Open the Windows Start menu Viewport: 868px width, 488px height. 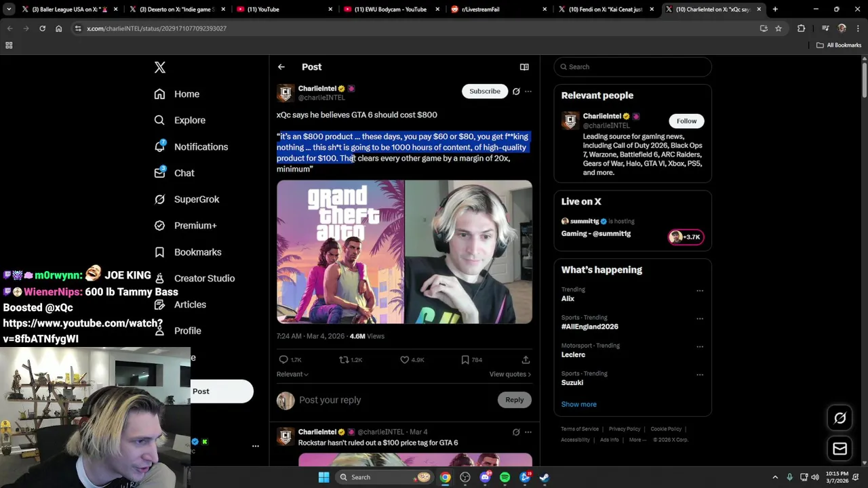323,477
